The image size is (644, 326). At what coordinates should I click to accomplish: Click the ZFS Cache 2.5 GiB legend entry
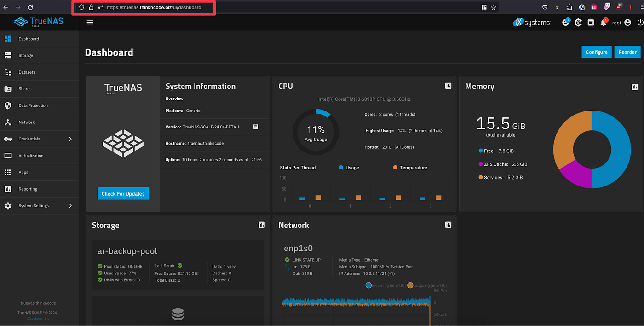[503, 164]
